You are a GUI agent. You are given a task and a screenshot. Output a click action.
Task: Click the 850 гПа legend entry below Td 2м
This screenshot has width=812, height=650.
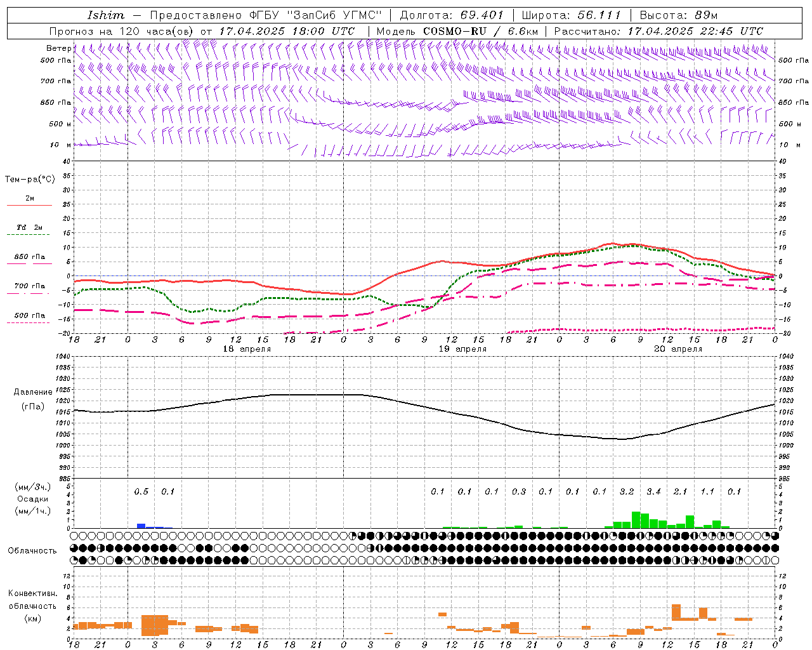pos(30,257)
